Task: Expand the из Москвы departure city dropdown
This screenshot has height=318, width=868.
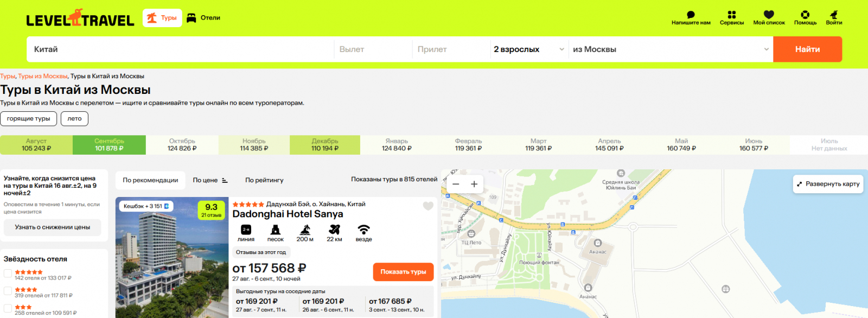Action: click(671, 49)
